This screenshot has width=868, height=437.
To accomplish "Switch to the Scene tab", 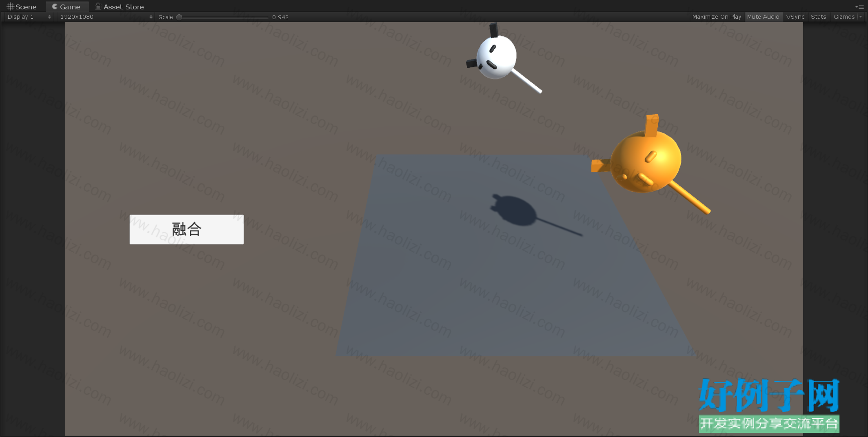I will click(22, 7).
